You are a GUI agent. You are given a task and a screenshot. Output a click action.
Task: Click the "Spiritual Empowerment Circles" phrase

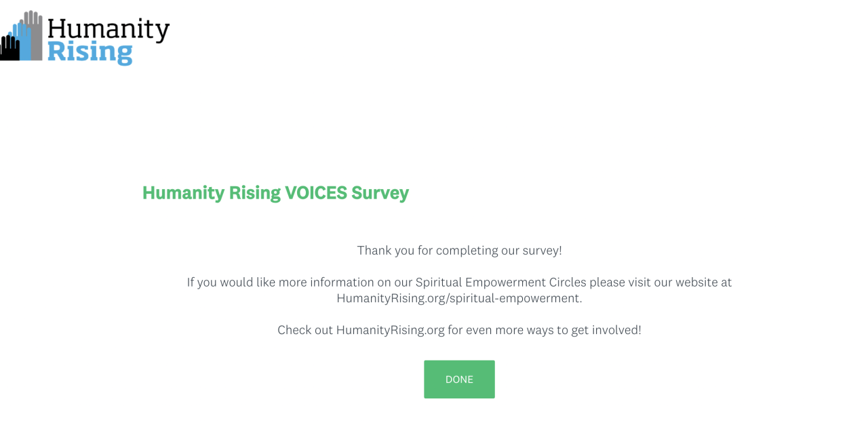click(x=500, y=282)
